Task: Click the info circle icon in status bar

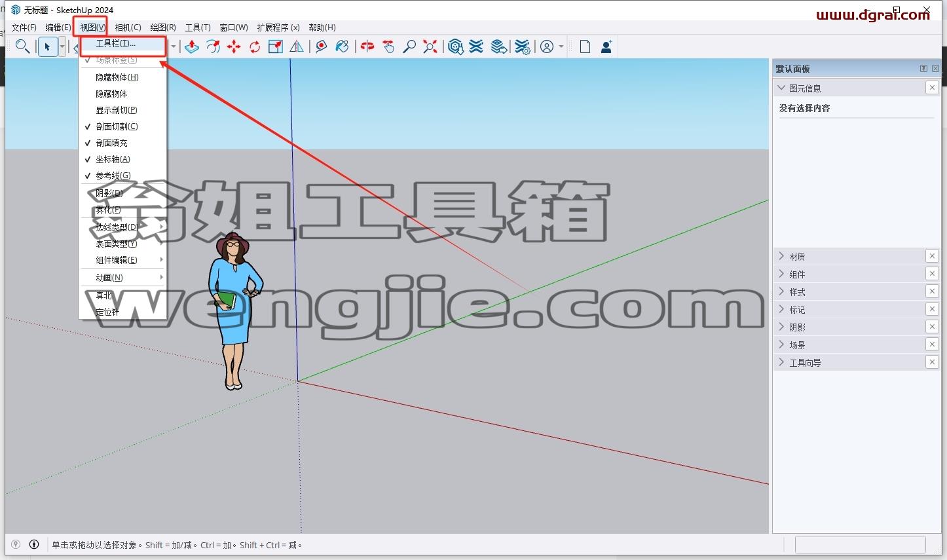Action: click(34, 544)
